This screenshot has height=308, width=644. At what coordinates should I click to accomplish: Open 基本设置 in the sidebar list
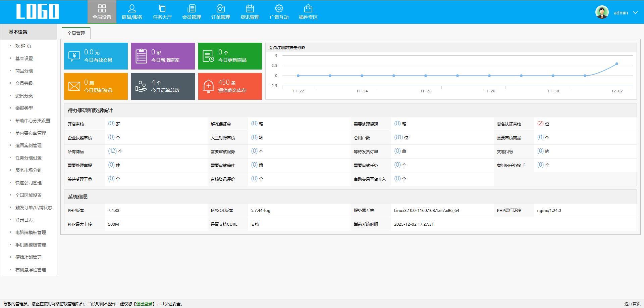(x=24, y=58)
